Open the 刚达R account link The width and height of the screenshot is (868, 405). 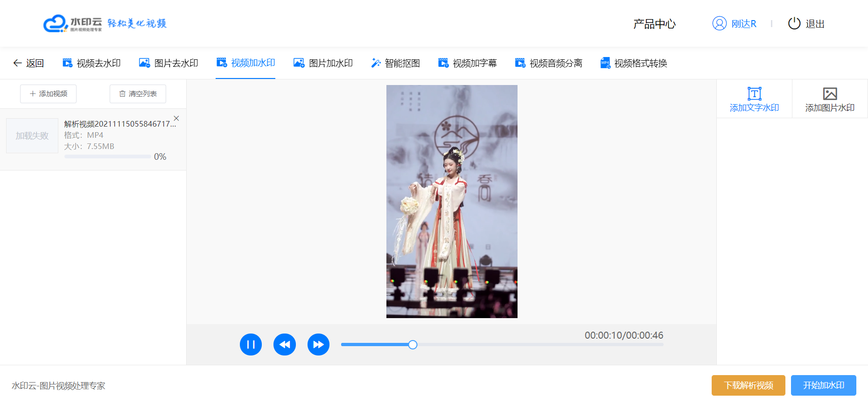click(743, 24)
